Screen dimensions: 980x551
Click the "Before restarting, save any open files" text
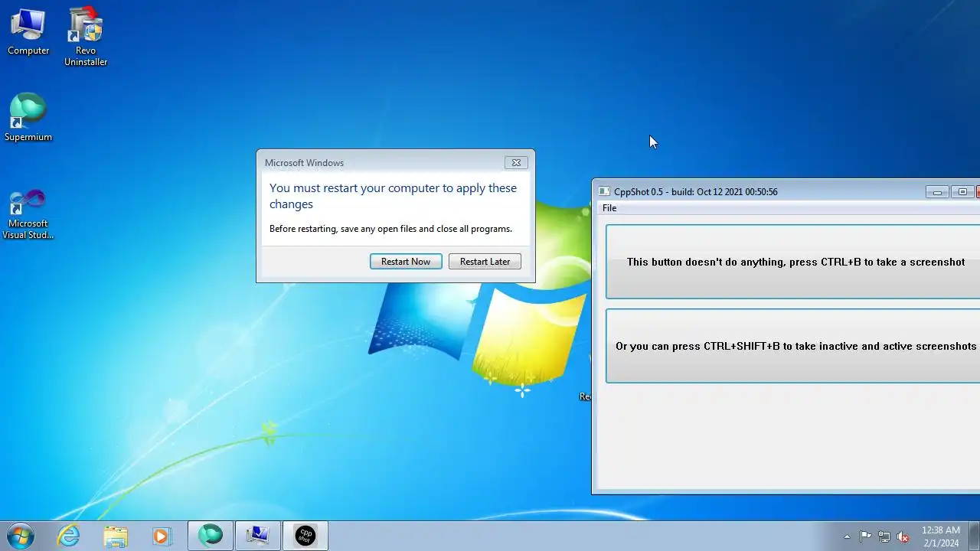coord(390,229)
